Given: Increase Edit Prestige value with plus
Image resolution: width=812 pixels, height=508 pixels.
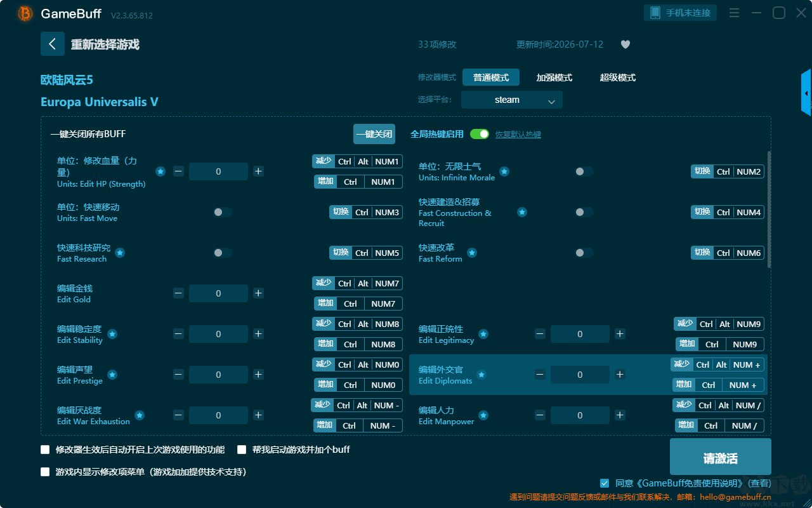Looking at the screenshot, I should (258, 375).
